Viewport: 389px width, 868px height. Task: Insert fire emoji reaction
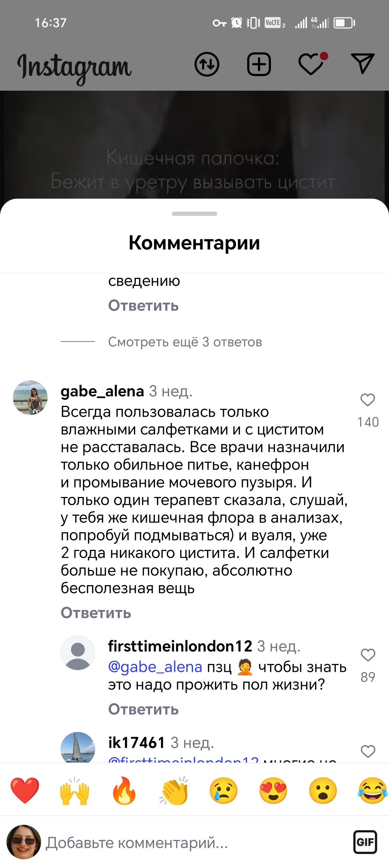(x=124, y=790)
